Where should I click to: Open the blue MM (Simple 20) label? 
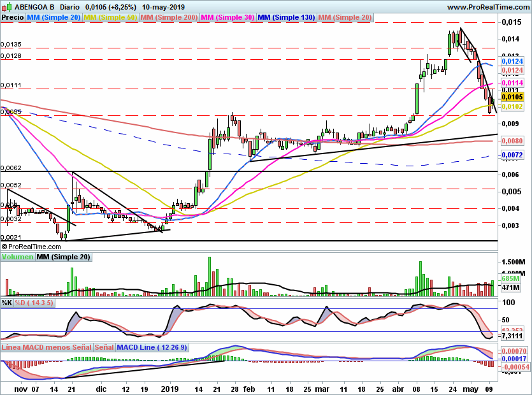point(54,17)
